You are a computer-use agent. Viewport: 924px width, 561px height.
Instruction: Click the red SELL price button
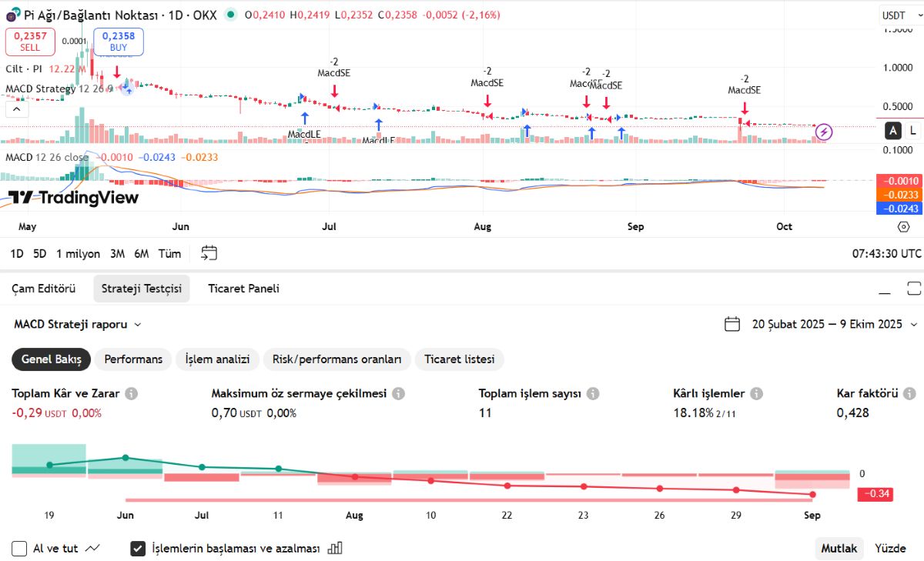tap(30, 42)
